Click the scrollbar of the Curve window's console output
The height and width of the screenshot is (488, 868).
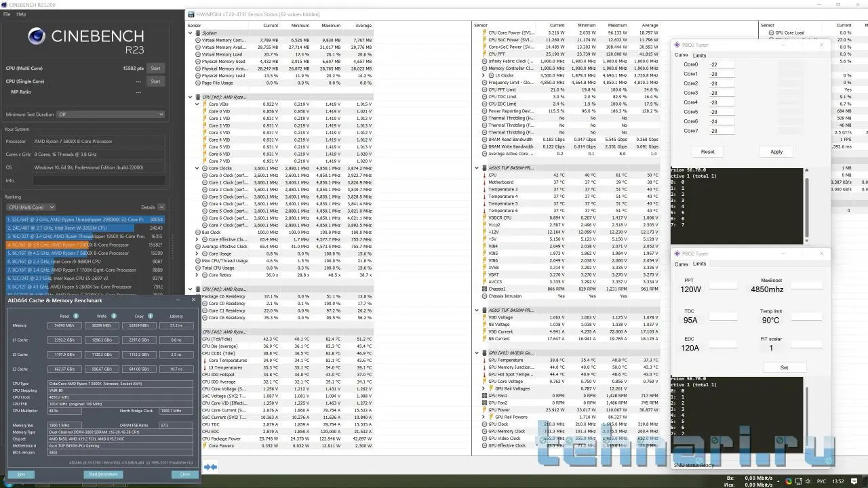tap(806, 206)
